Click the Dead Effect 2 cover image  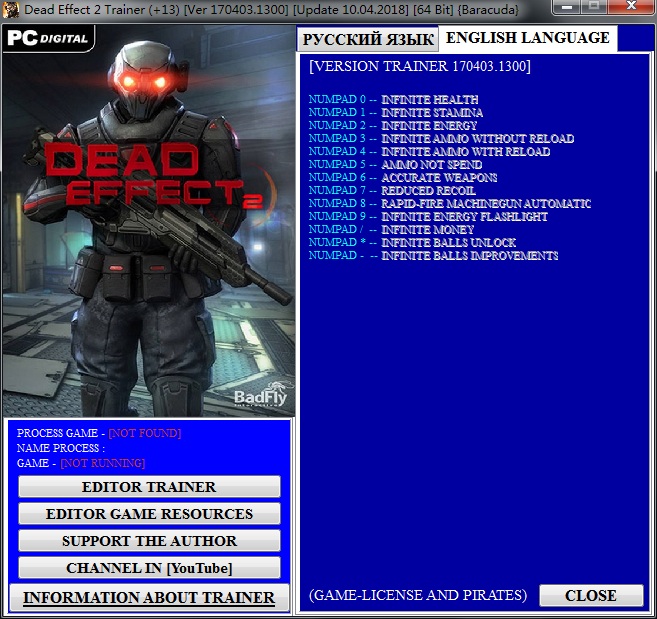pos(149,220)
